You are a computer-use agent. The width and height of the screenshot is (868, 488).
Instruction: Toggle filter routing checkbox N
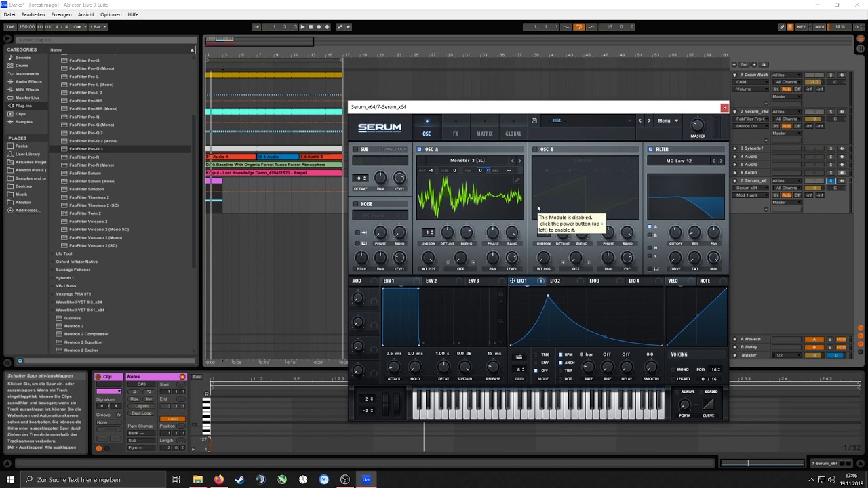point(650,248)
